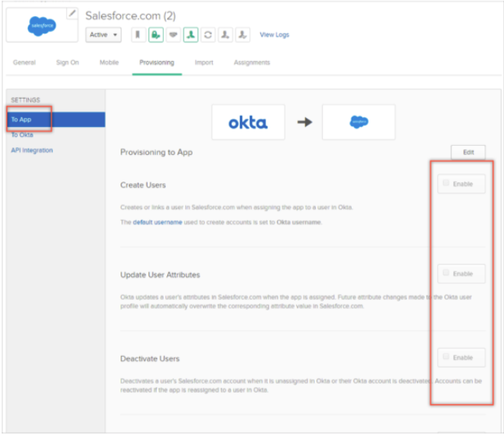Click the Salesforce logo box beside the arrow
Viewport: 504px width, 435px height.
[359, 122]
